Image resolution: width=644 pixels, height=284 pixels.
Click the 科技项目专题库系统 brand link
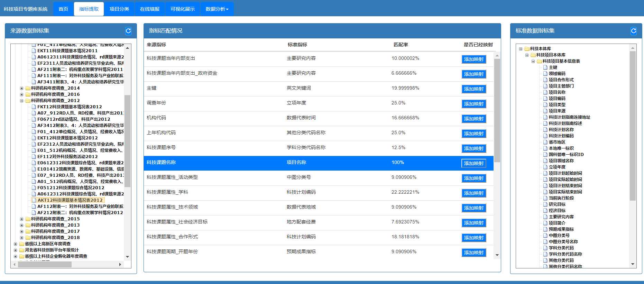pos(26,9)
